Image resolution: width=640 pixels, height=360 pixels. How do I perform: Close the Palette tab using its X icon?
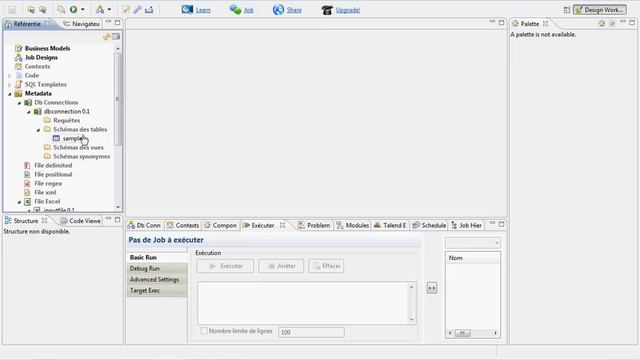pyautogui.click(x=545, y=24)
